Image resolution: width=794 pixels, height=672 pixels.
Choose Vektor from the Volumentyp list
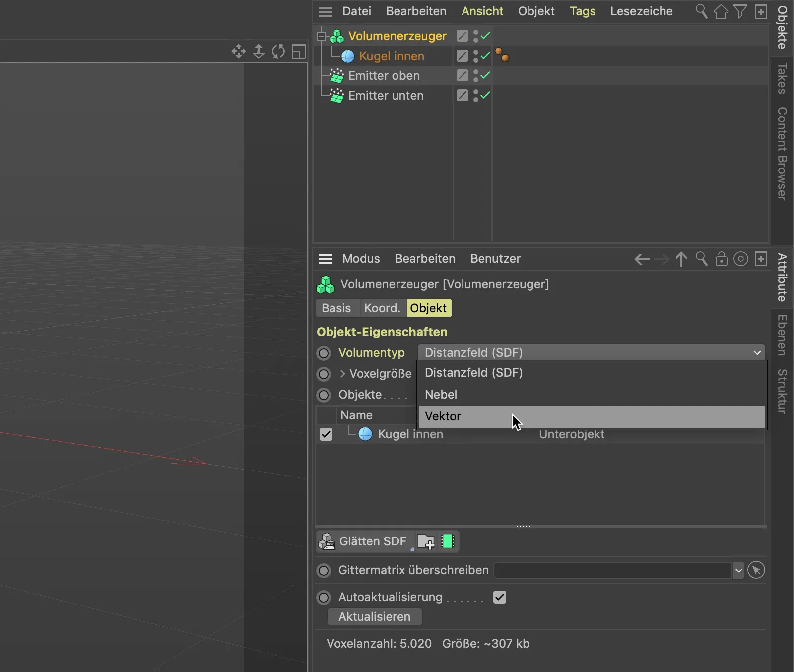(x=592, y=416)
